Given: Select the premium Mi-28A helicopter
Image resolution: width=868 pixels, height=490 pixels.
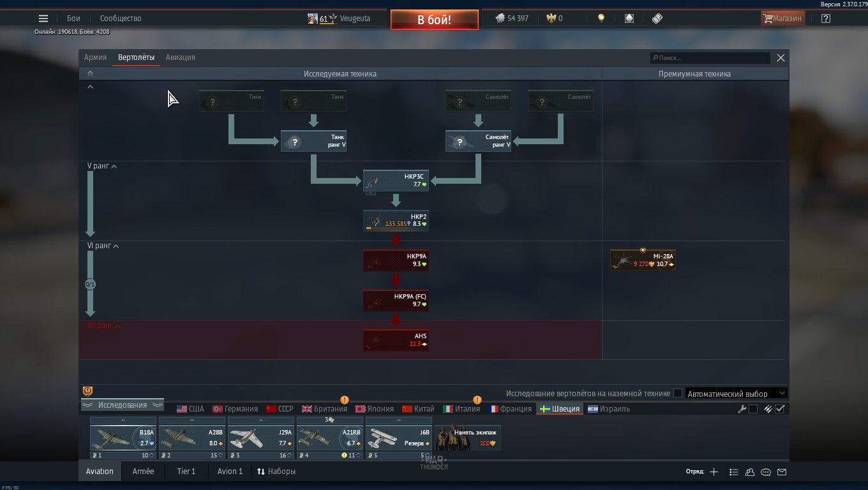Looking at the screenshot, I should pos(643,260).
